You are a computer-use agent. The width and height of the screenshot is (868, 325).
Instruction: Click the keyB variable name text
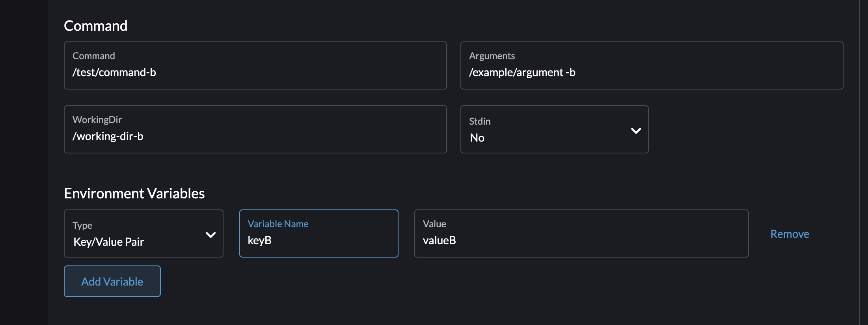coord(259,240)
